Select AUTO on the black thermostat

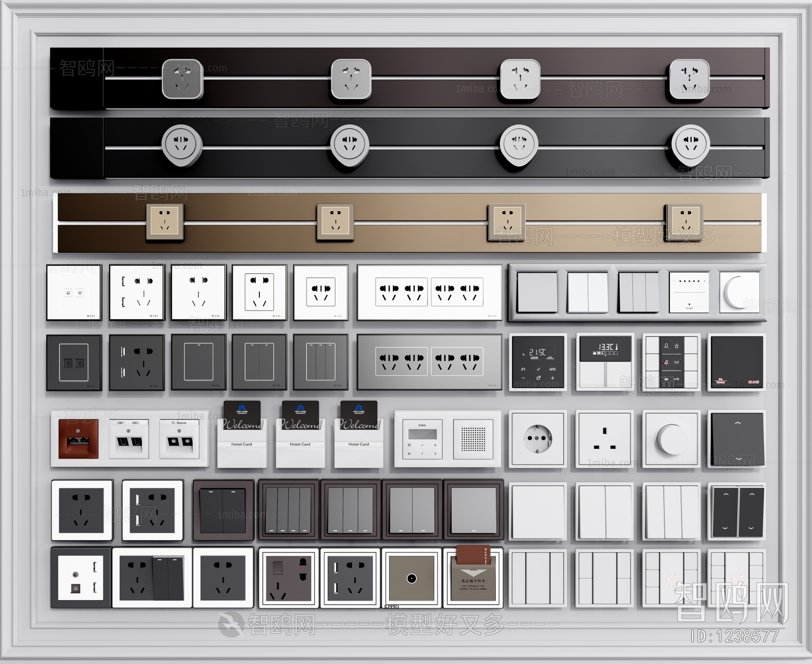553,369
